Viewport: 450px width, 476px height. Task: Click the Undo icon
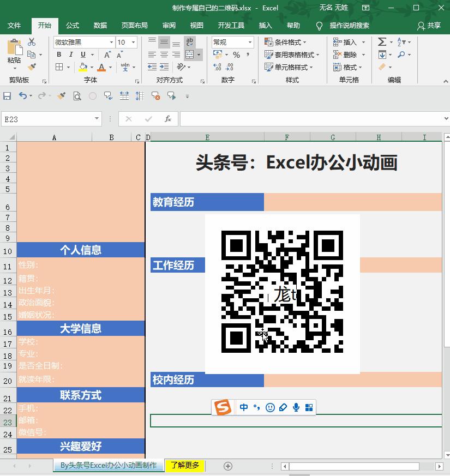click(x=22, y=96)
